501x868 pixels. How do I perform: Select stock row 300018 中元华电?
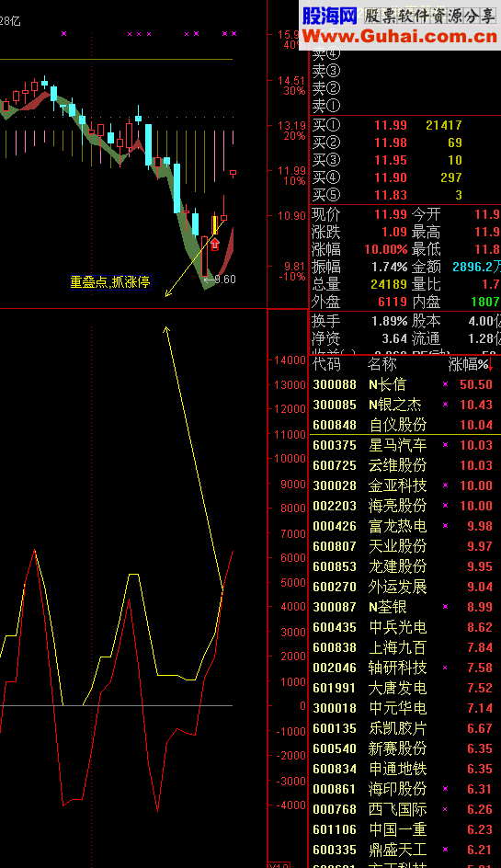pos(404,708)
